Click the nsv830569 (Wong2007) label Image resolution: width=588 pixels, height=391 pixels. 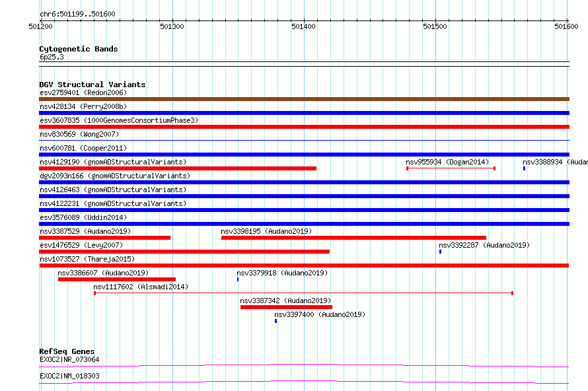tap(79, 134)
